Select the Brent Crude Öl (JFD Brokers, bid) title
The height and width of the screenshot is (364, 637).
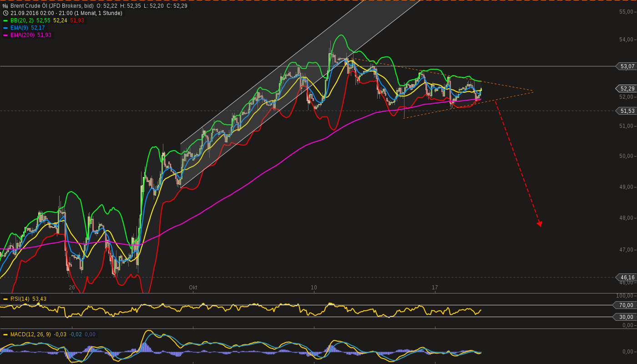point(52,6)
